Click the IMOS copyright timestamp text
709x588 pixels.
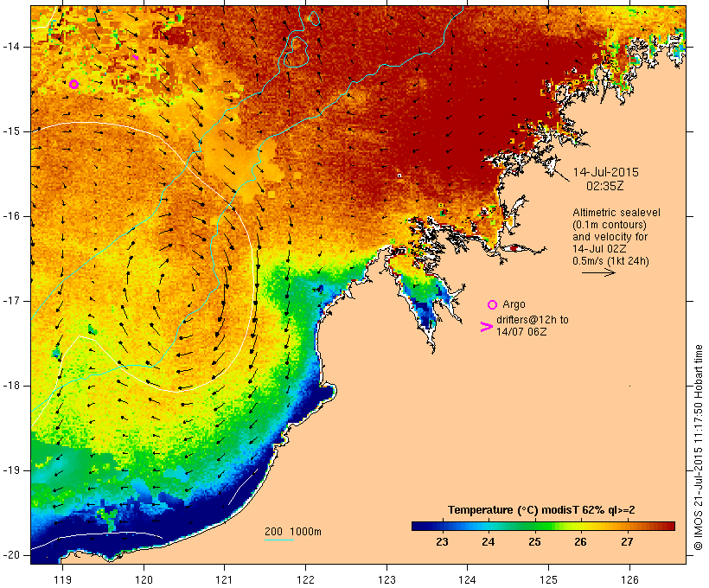pyautogui.click(x=699, y=448)
